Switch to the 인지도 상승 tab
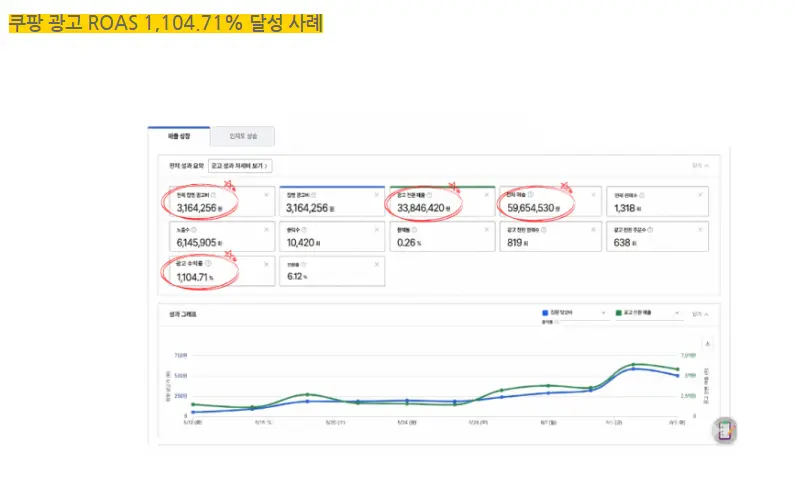801x491 pixels. [243, 136]
